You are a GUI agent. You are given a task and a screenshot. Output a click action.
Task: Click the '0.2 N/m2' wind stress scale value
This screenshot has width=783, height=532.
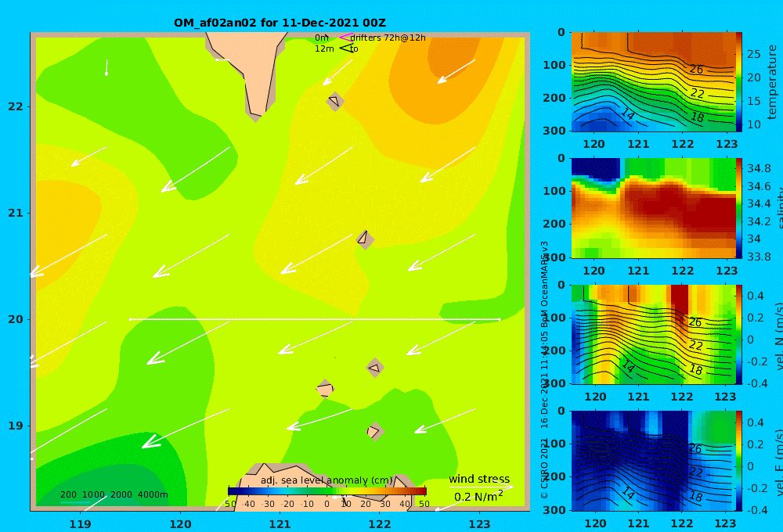coord(478,497)
